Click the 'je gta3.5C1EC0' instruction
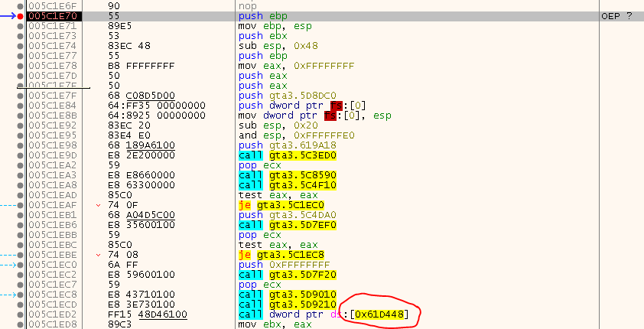 click(281, 205)
